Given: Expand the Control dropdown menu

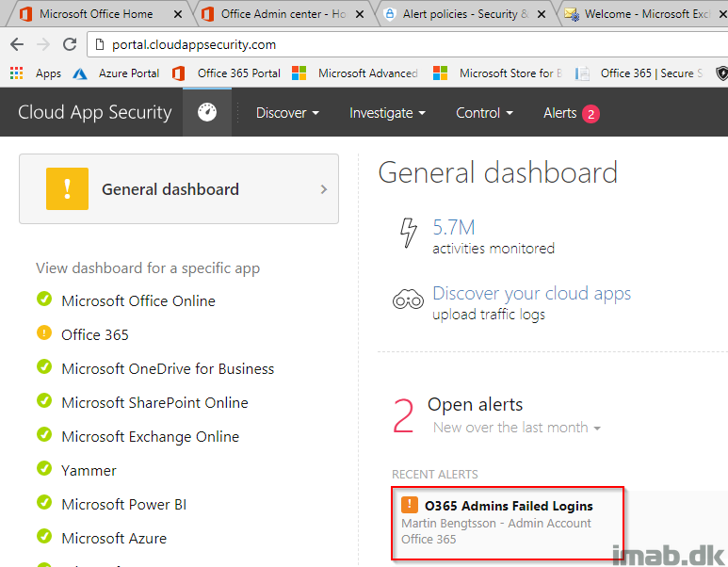Looking at the screenshot, I should click(x=484, y=113).
